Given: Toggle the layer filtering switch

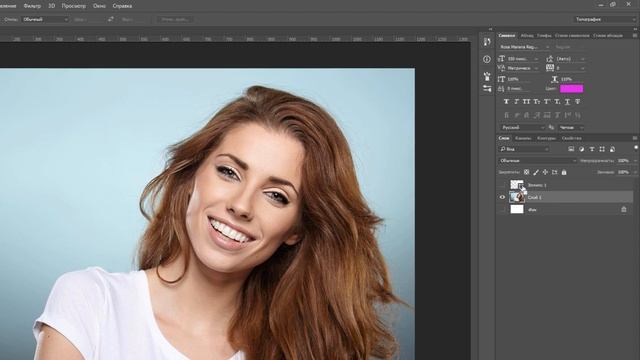Looking at the screenshot, I should click(x=636, y=148).
